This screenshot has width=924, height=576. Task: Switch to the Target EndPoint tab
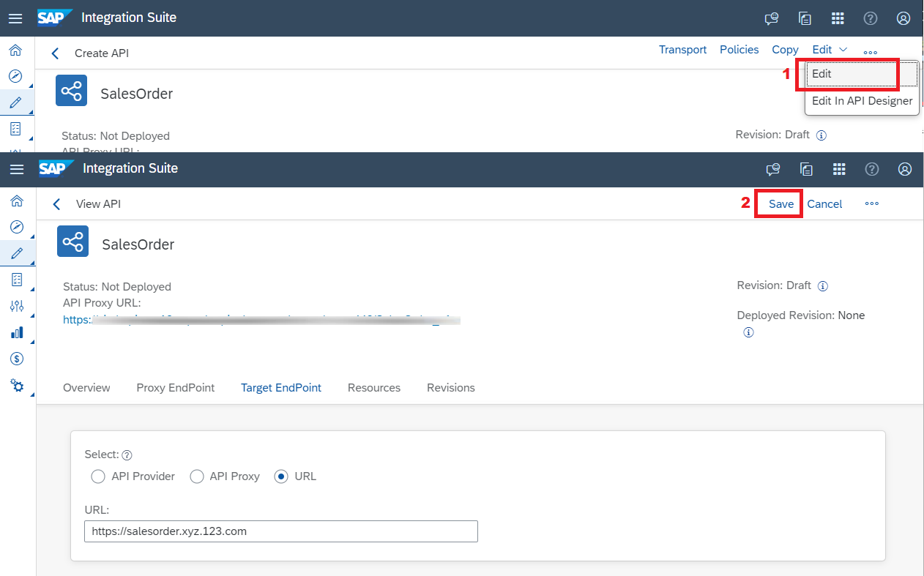click(x=281, y=388)
